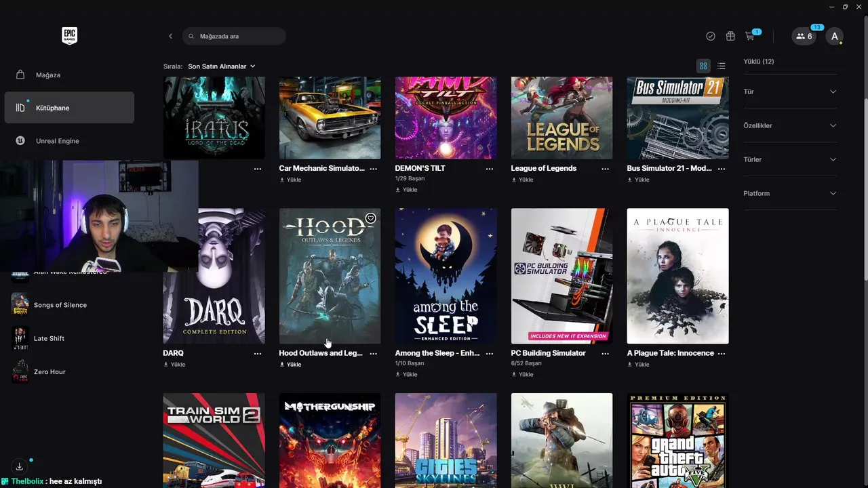
Task: Expand the Platform filter
Action: click(x=790, y=193)
